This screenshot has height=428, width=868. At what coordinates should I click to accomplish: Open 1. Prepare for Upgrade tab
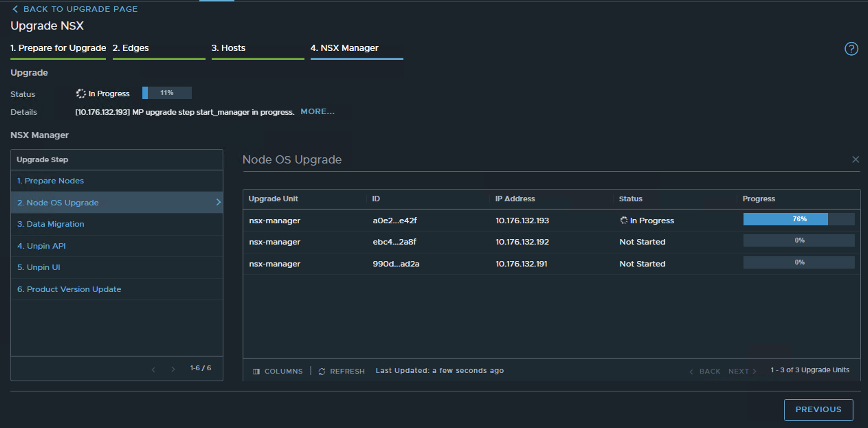point(58,48)
